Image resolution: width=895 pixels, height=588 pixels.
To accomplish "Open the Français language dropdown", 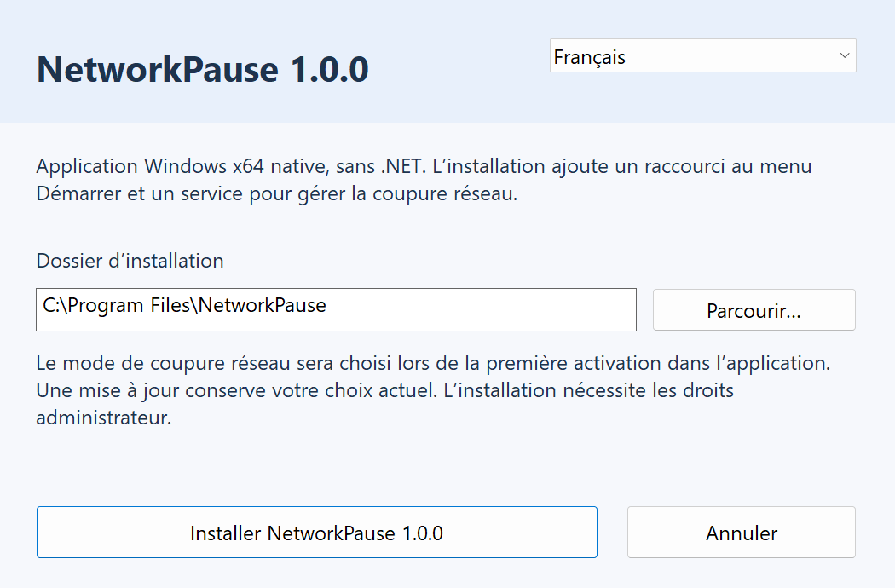I will coord(702,55).
